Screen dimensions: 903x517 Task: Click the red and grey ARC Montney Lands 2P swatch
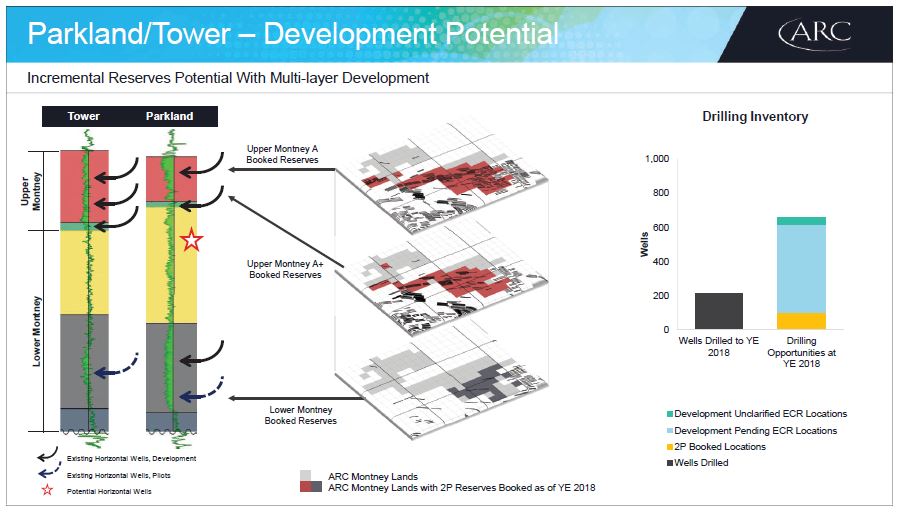(x=311, y=487)
